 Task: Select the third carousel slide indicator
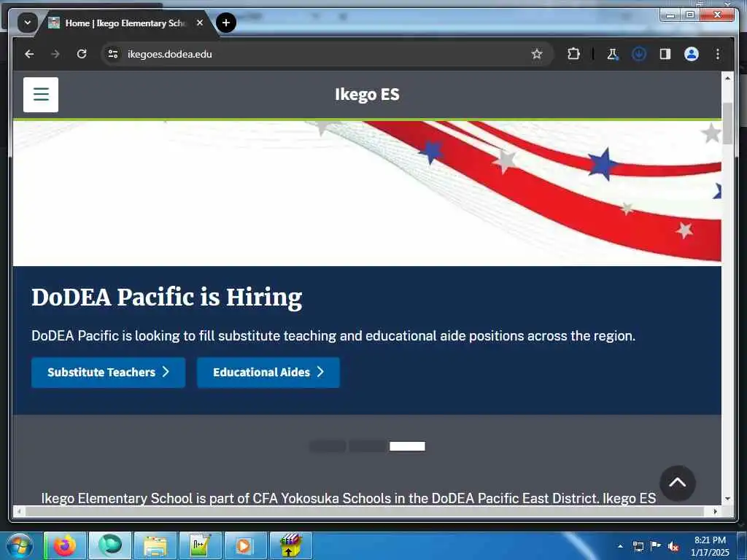click(x=407, y=446)
